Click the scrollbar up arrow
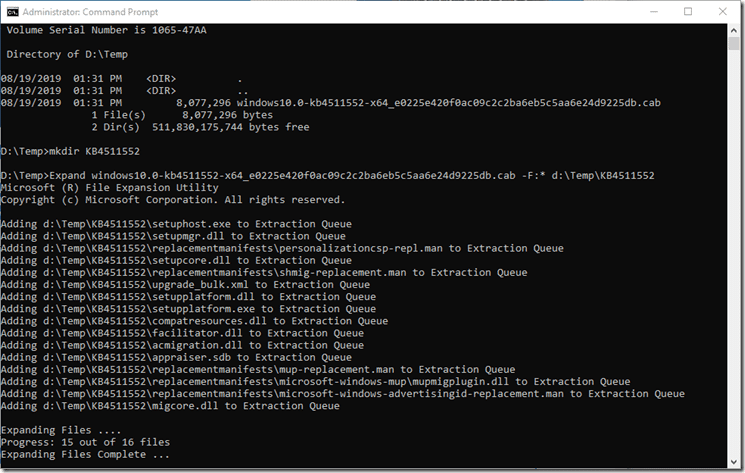 tap(734, 30)
